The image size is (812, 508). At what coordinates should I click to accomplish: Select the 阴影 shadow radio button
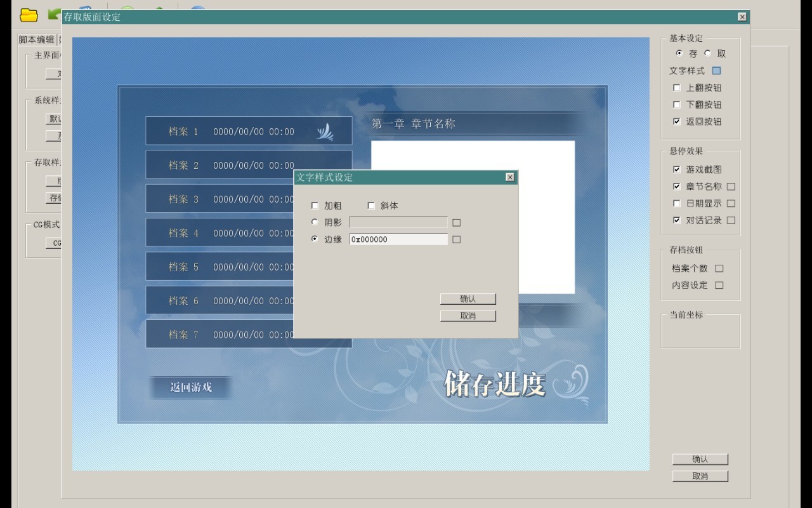(x=315, y=222)
